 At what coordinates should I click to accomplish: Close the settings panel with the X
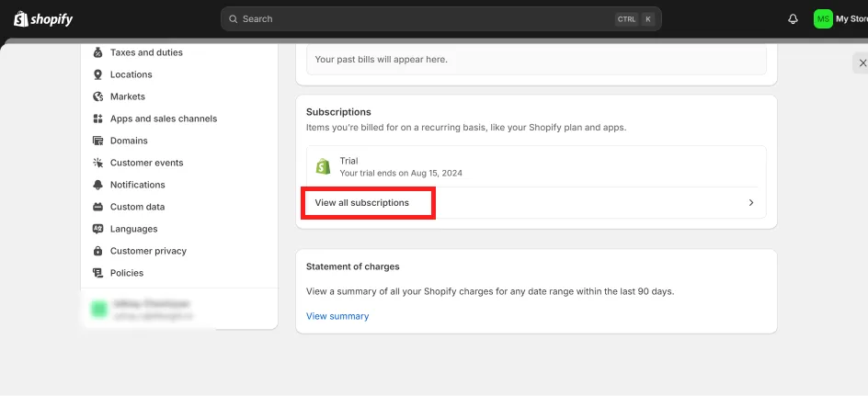click(862, 63)
